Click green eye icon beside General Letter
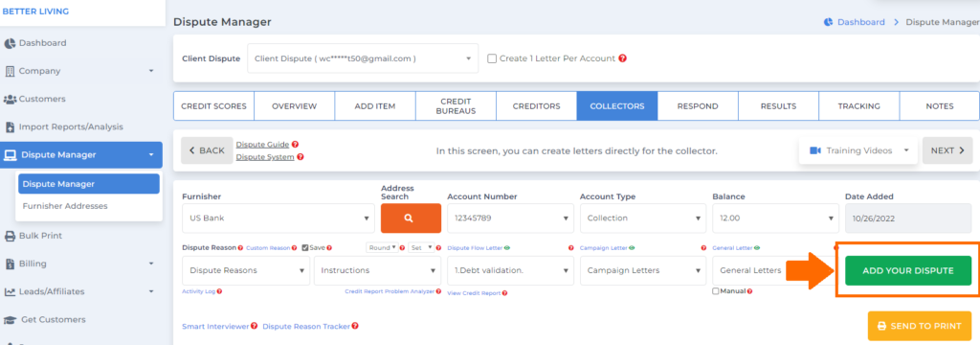The height and width of the screenshot is (345, 980). point(756,248)
